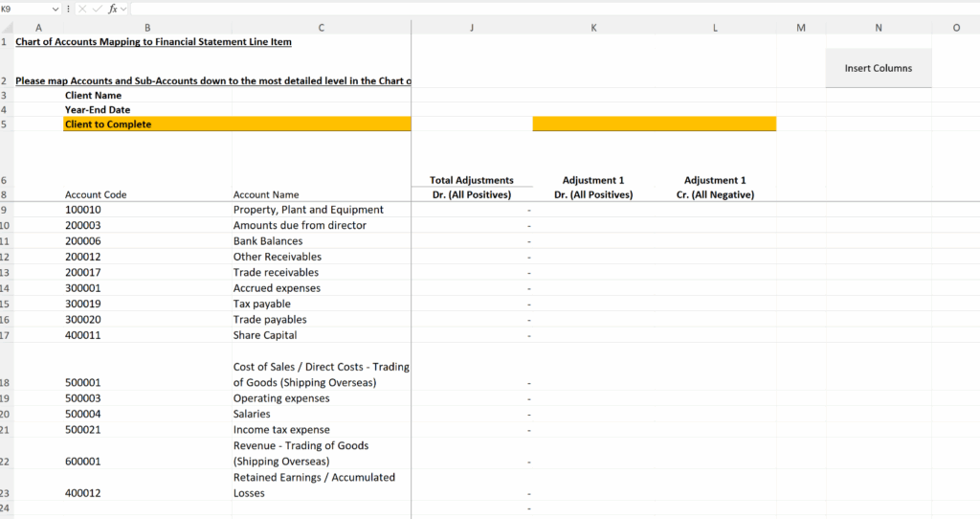The image size is (980, 519).
Task: Click the formula bar options dots handle
Action: [x=70, y=9]
